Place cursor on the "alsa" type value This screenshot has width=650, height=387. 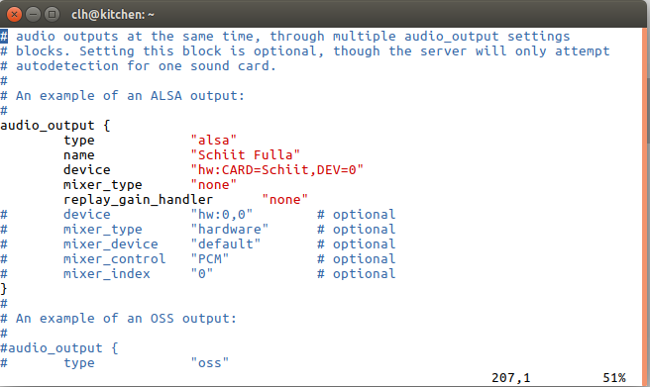(x=213, y=140)
